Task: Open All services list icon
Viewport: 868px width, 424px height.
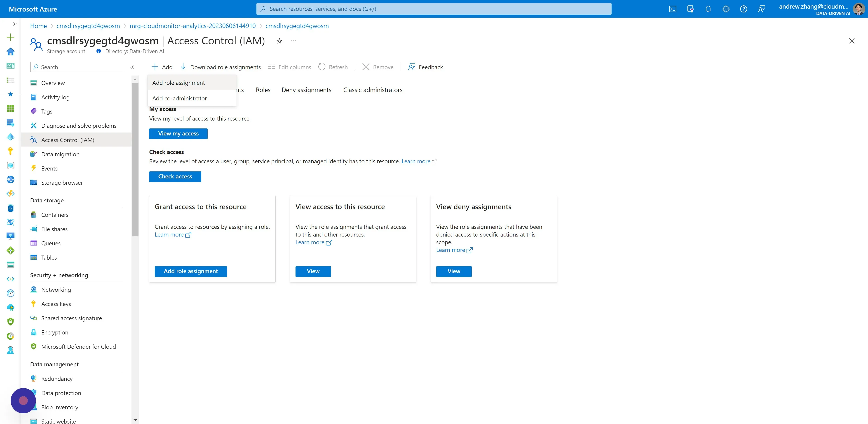Action: [10, 80]
